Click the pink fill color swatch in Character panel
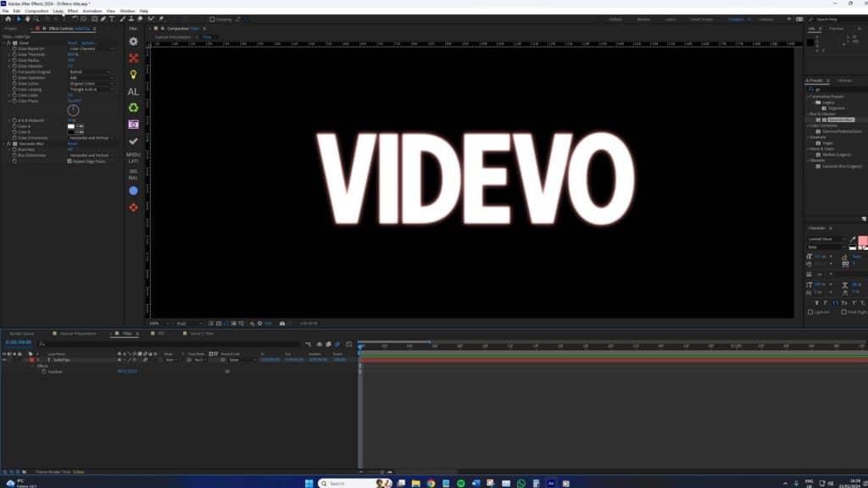868x488 pixels. pos(862,241)
